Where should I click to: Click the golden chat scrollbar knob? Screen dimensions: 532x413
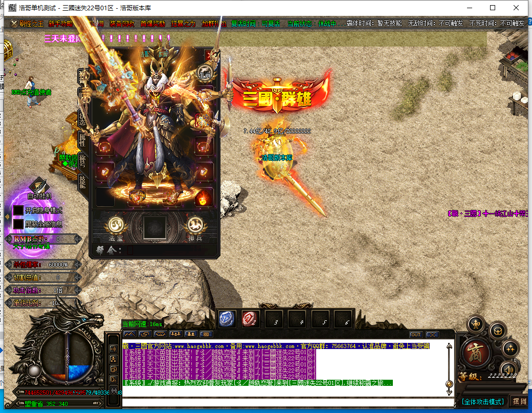(449, 384)
